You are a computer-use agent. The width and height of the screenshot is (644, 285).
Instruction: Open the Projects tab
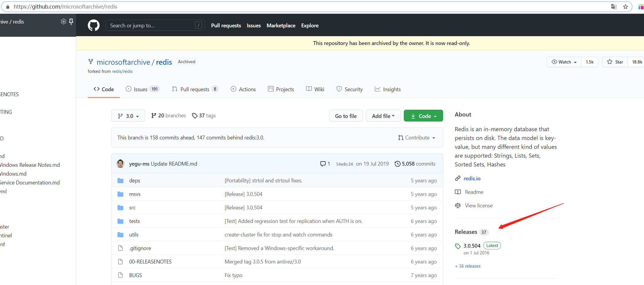point(281,89)
